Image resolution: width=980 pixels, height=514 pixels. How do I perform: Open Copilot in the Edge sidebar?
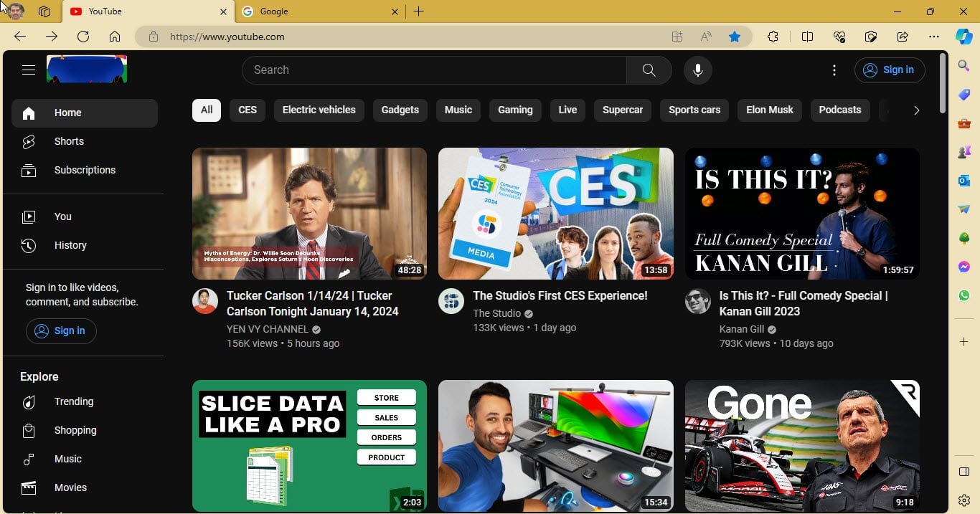point(964,37)
